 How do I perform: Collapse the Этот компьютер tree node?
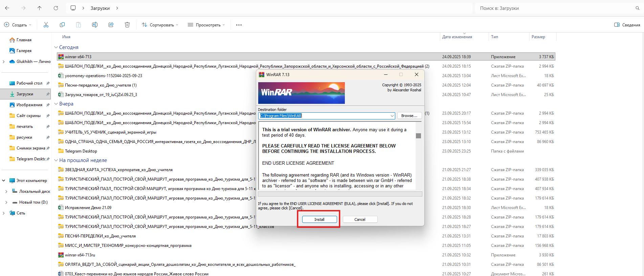coord(4,181)
